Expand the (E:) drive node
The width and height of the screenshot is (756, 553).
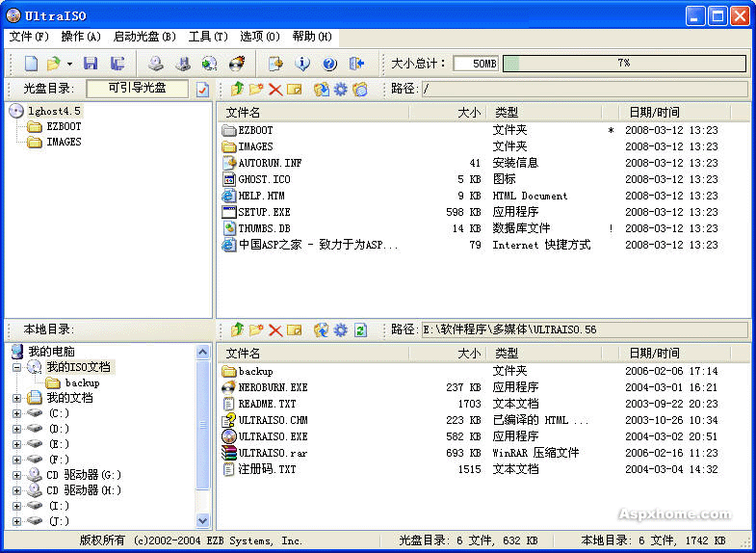[x=17, y=444]
